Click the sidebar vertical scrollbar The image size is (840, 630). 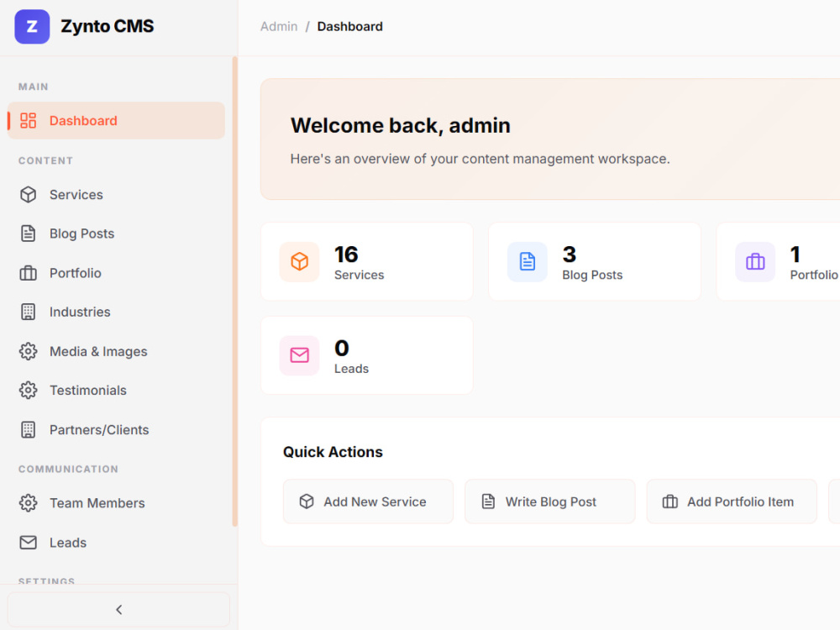pos(234,291)
